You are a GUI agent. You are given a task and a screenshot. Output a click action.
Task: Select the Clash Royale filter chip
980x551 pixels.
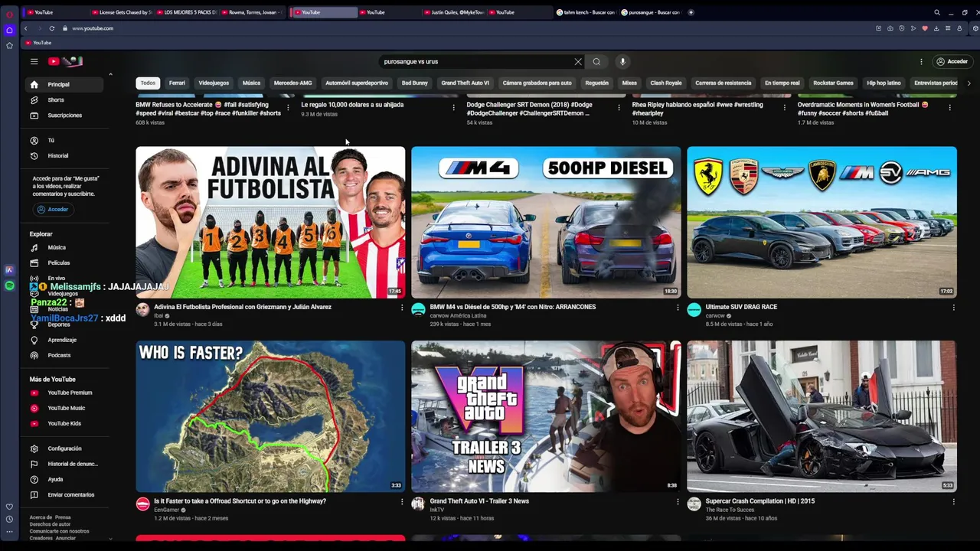[666, 83]
